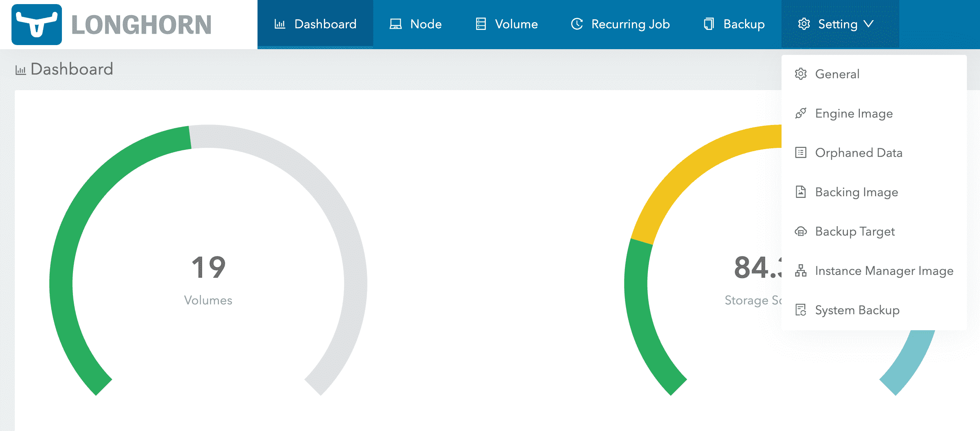Click the General gear icon in dropdown
The width and height of the screenshot is (980, 431).
[801, 74]
